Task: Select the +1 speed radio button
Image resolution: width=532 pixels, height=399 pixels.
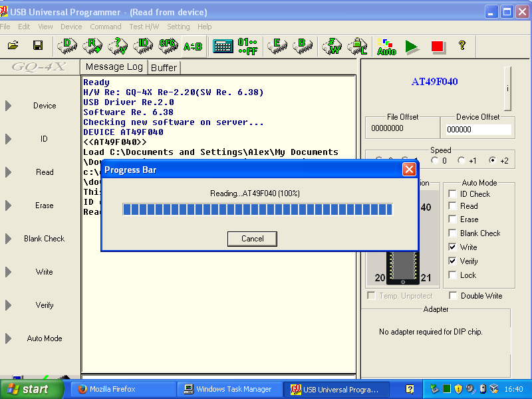Action: pyautogui.click(x=463, y=160)
